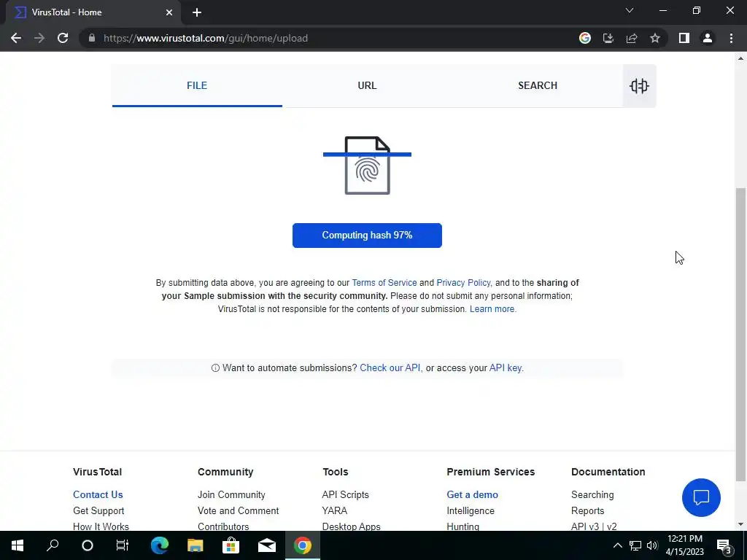
Task: Open the VirusTotal plugin icon beside SEARCH
Action: pyautogui.click(x=639, y=86)
